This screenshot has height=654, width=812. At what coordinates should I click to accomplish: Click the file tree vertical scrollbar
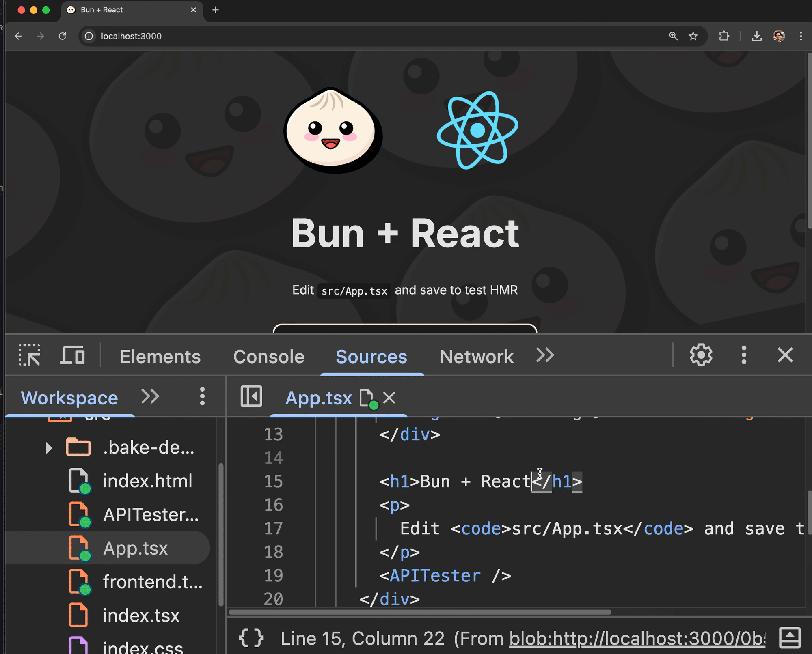tap(221, 534)
